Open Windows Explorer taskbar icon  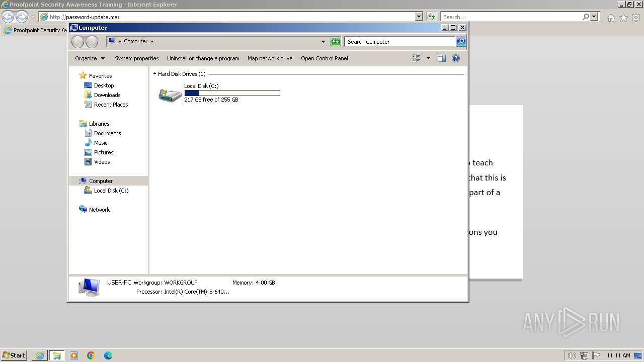[x=56, y=355]
